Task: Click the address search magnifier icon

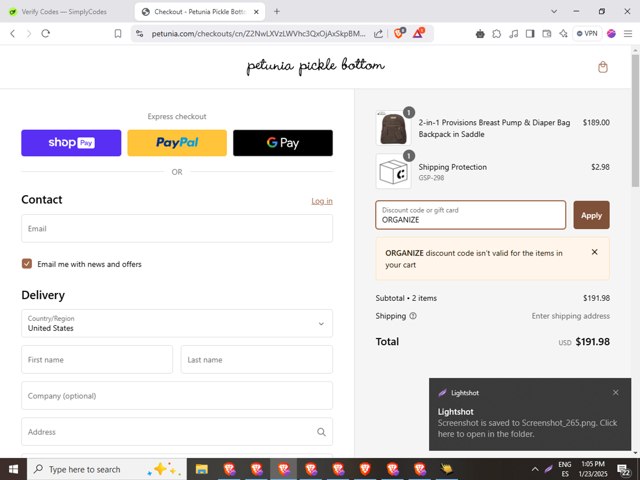Action: pyautogui.click(x=321, y=432)
